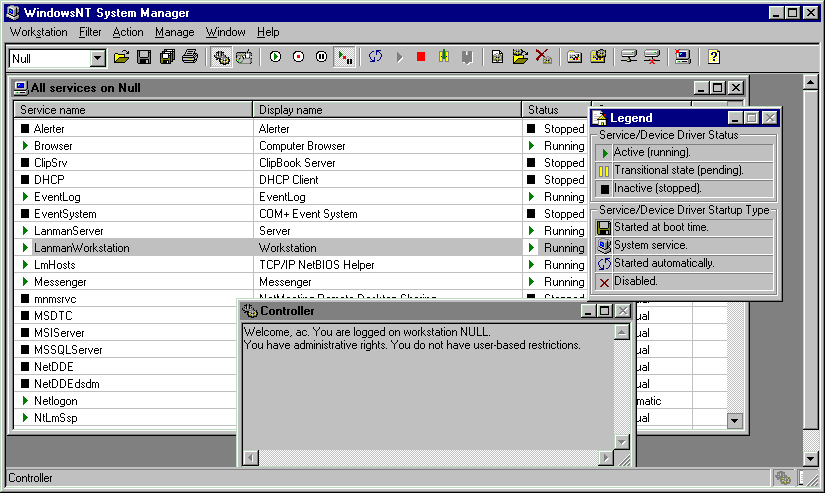825x493 pixels.
Task: Toggle the device drivers view icon
Action: (x=244, y=57)
